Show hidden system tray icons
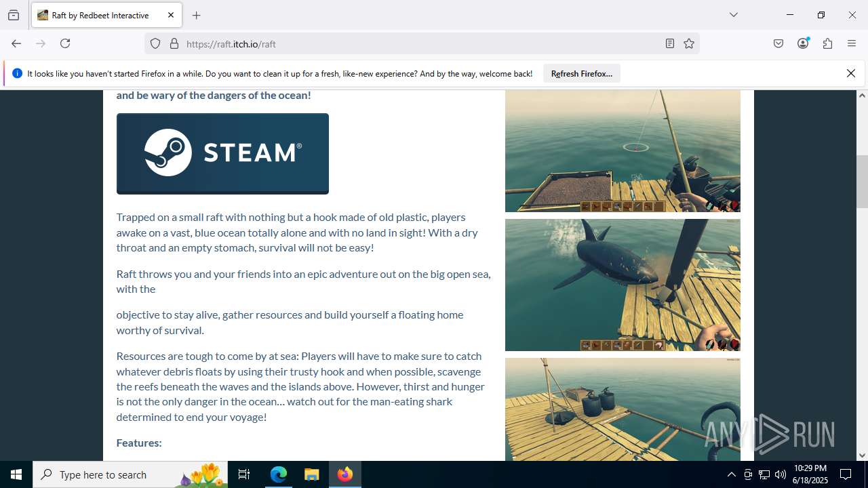 [x=731, y=474]
